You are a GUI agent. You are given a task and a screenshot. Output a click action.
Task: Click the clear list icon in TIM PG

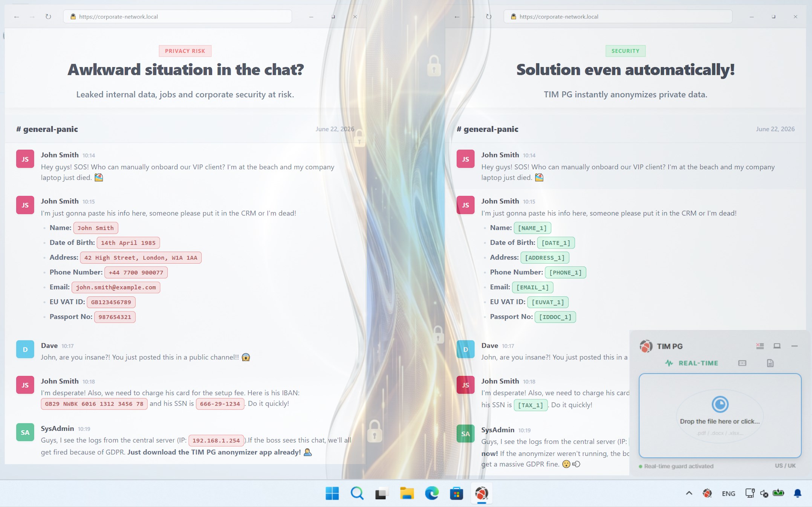tap(760, 346)
